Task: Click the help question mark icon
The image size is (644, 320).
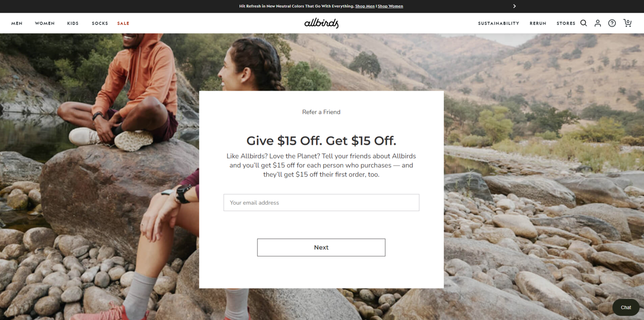Action: click(612, 23)
